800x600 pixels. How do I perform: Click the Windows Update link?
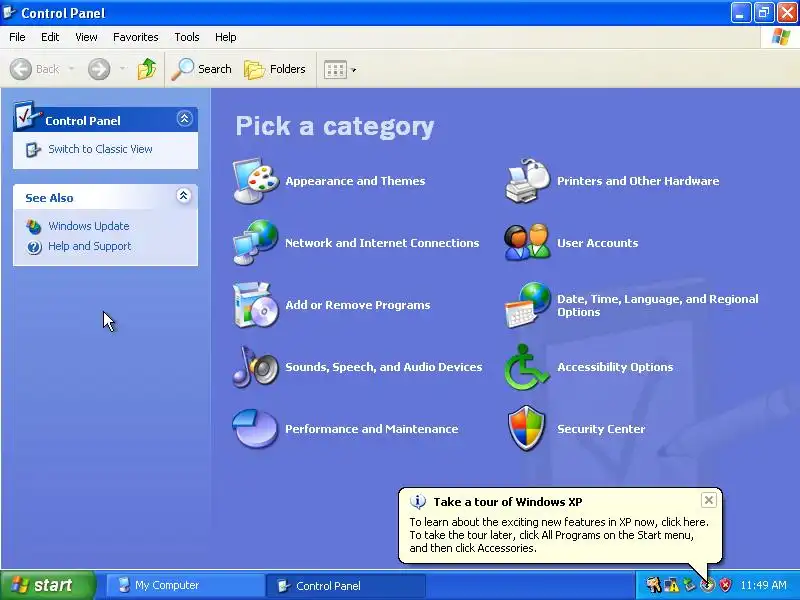click(x=89, y=226)
